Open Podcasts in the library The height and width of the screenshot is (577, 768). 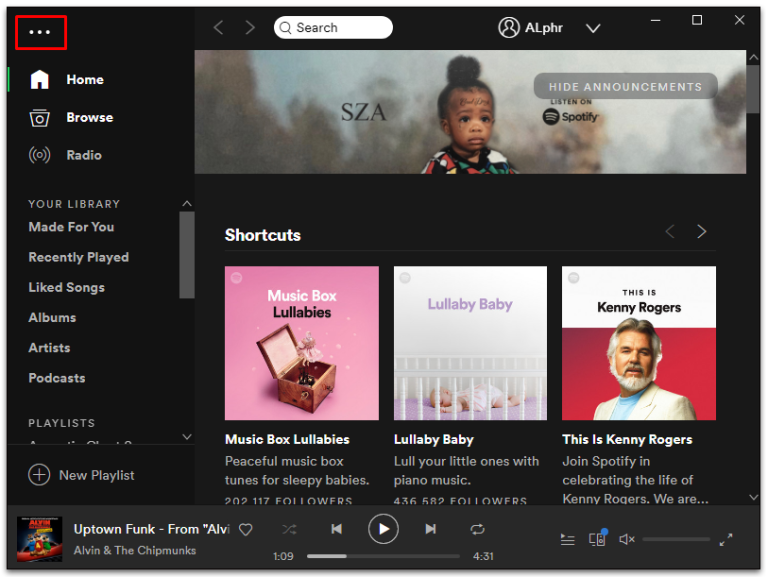click(x=56, y=378)
